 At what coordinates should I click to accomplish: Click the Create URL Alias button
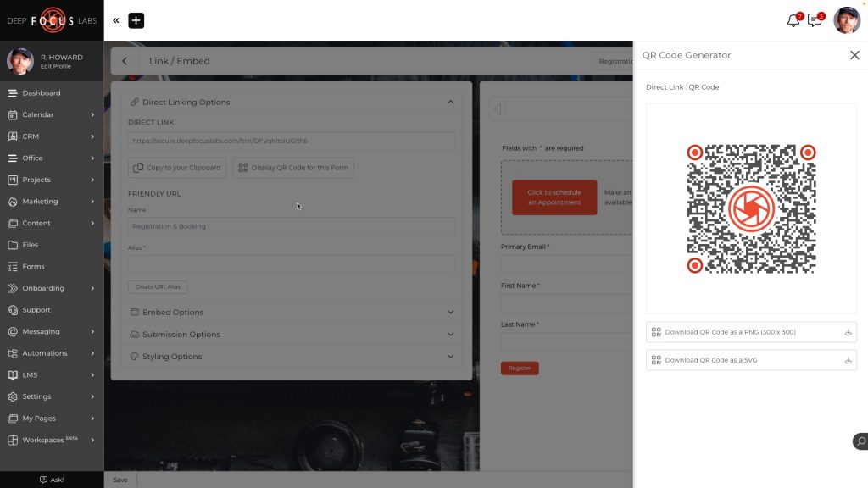point(159,287)
